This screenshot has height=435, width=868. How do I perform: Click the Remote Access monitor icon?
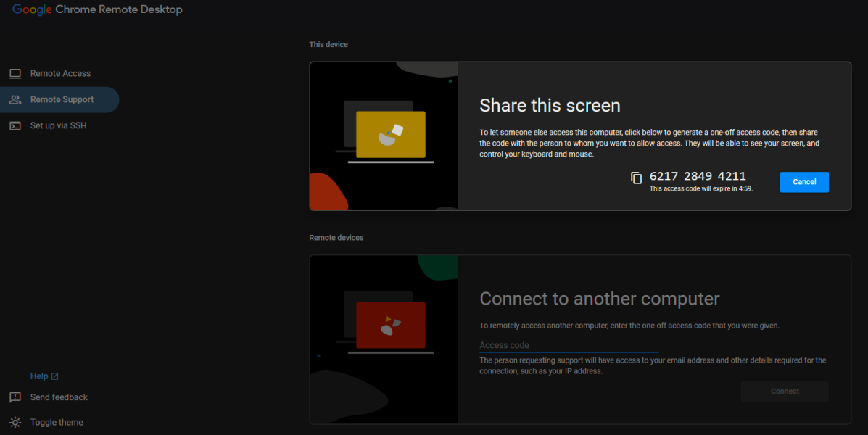15,73
